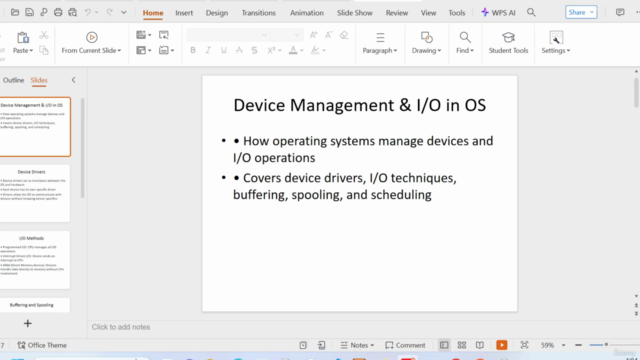The width and height of the screenshot is (640, 360).
Task: Open the Tools tab
Action: [x=457, y=13]
